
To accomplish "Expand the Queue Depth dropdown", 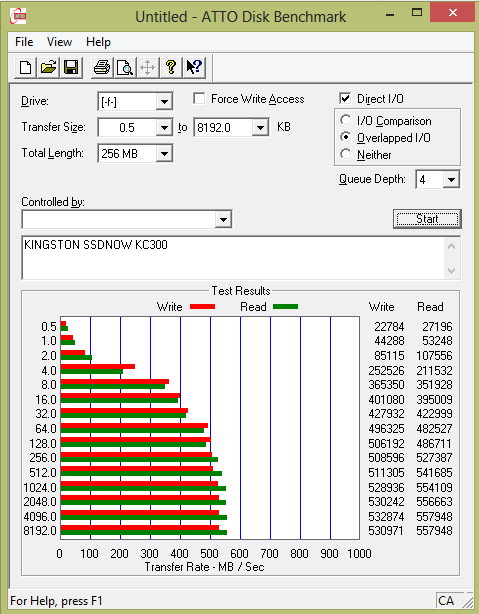I will [x=451, y=180].
